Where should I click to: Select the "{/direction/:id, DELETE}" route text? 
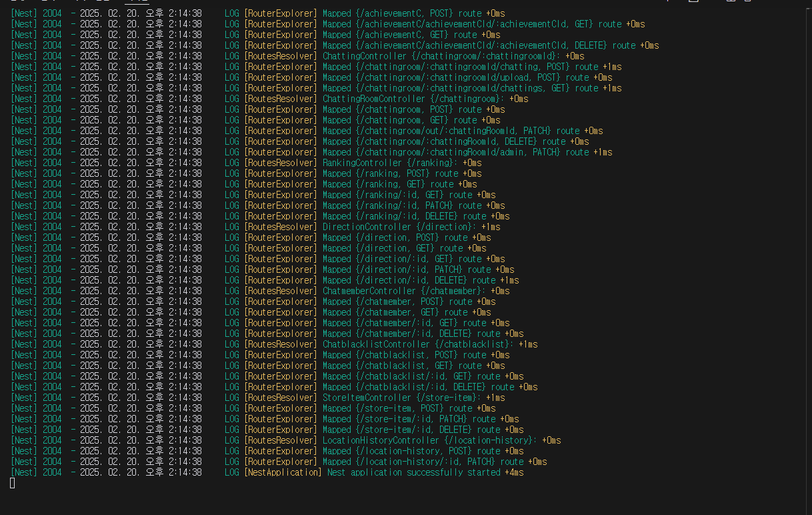coord(411,280)
